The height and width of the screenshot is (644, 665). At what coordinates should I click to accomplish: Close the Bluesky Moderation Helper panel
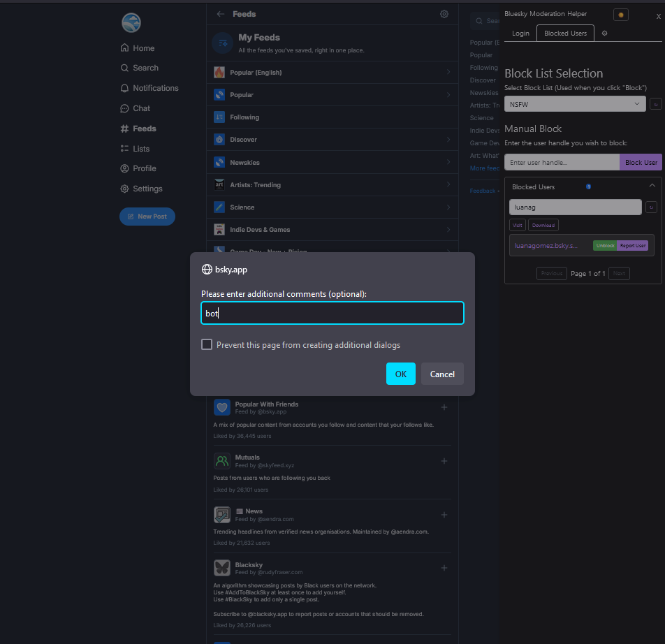(658, 17)
